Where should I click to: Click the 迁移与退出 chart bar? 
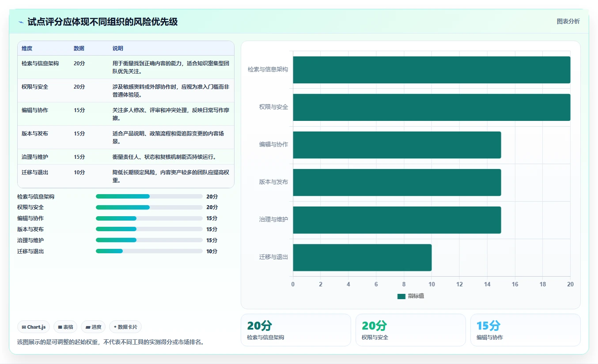[362, 258]
